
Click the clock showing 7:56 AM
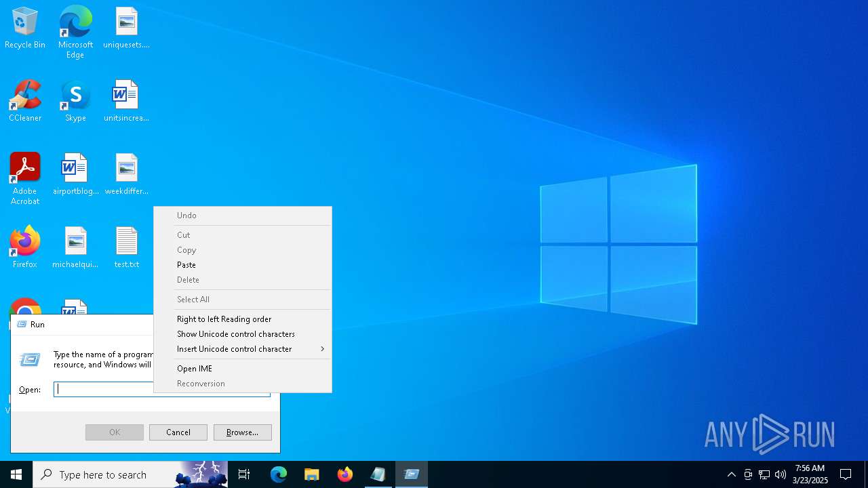pos(810,474)
